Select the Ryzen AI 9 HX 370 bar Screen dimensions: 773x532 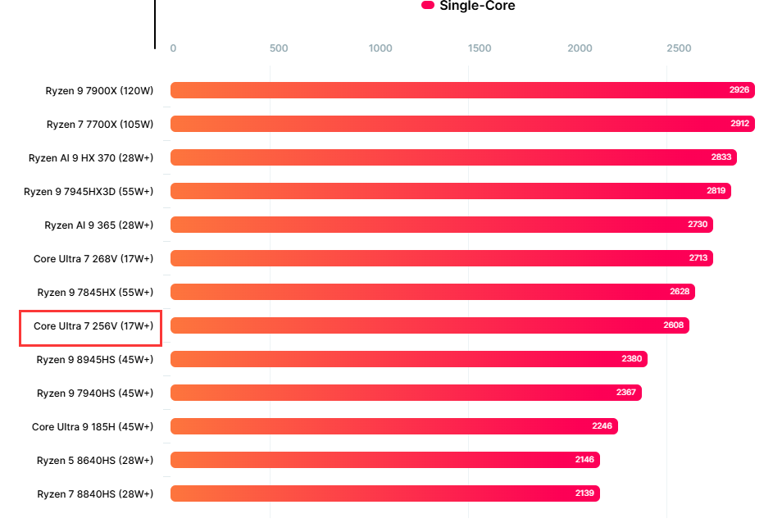coord(453,157)
